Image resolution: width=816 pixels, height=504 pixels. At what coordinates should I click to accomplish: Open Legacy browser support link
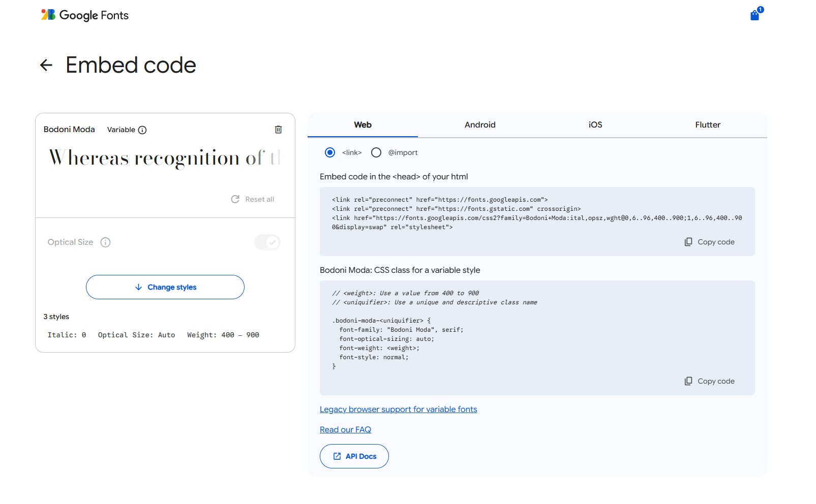pyautogui.click(x=398, y=409)
